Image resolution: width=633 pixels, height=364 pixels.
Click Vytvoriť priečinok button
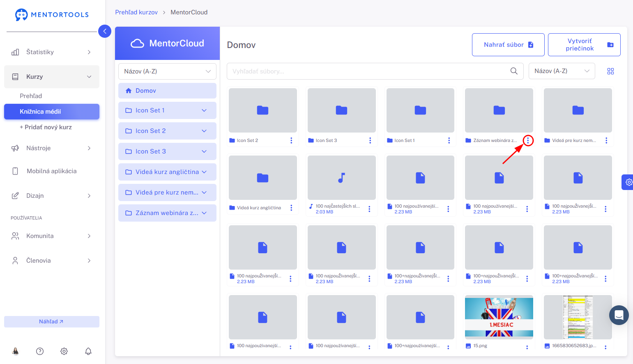[x=584, y=45]
